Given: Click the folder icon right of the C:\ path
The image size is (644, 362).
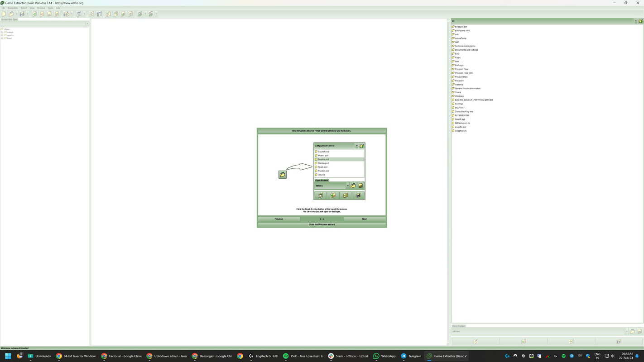Looking at the screenshot, I should click(x=640, y=21).
